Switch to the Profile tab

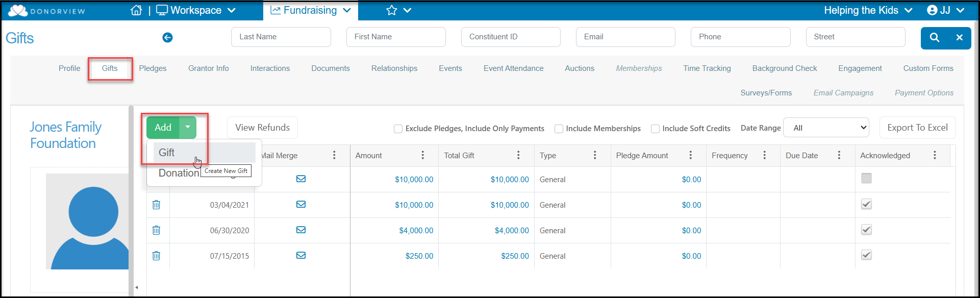69,68
